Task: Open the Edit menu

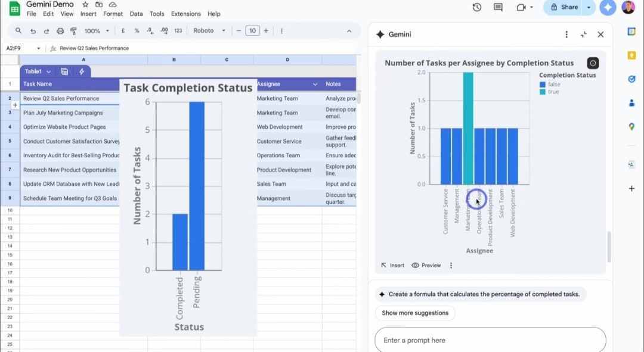Action: tap(48, 14)
